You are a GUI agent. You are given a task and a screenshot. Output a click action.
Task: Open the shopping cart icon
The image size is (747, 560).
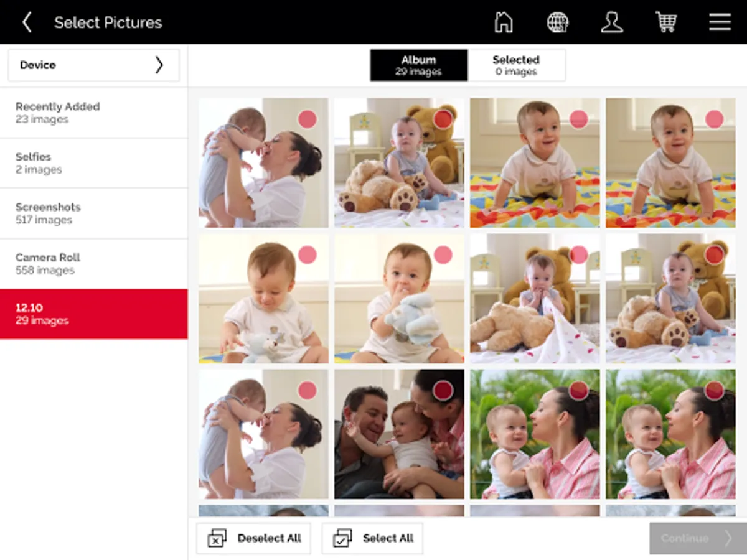tap(665, 22)
